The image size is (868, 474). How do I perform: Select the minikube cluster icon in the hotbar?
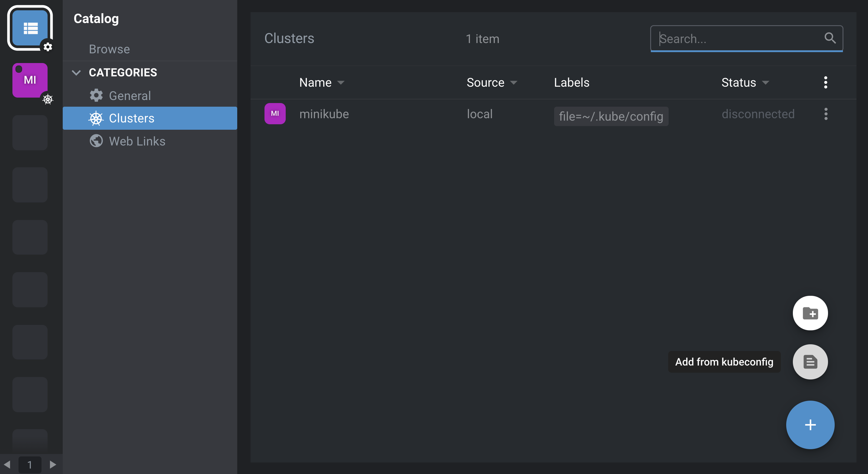(x=30, y=80)
